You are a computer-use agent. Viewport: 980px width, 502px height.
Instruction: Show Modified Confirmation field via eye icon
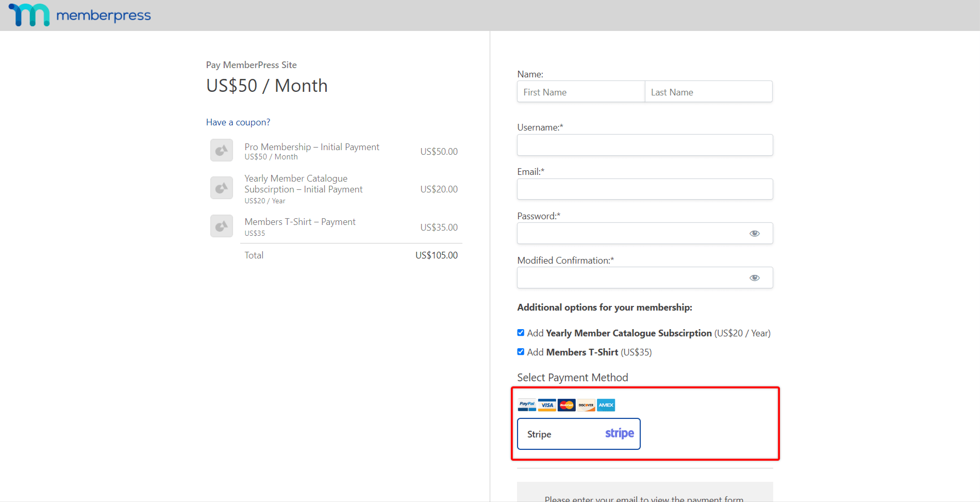755,278
